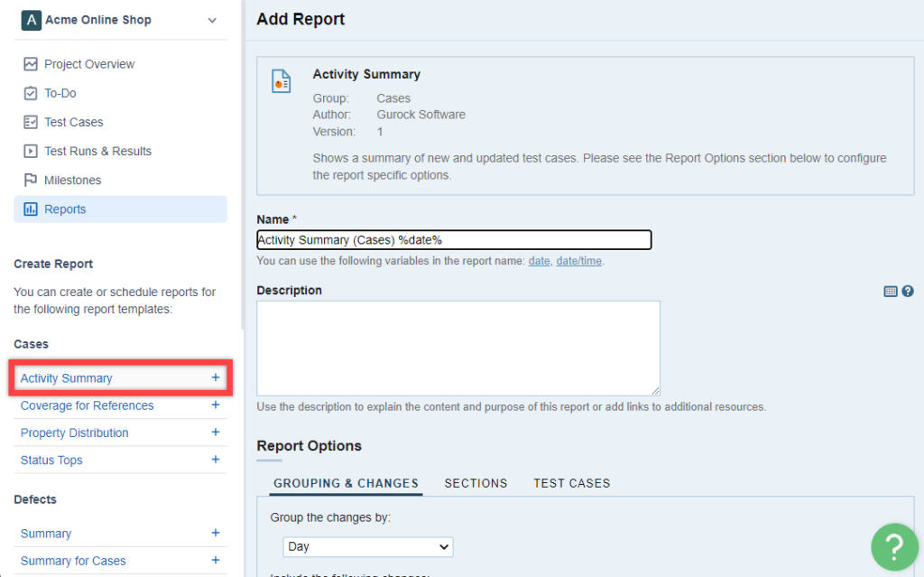Expand the Acme Online Shop project switcher
924x577 pixels.
point(212,20)
